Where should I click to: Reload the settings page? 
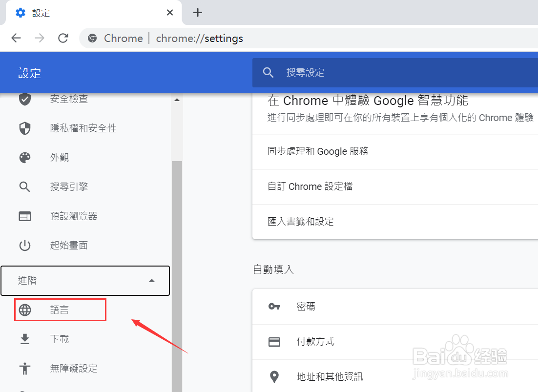point(63,38)
